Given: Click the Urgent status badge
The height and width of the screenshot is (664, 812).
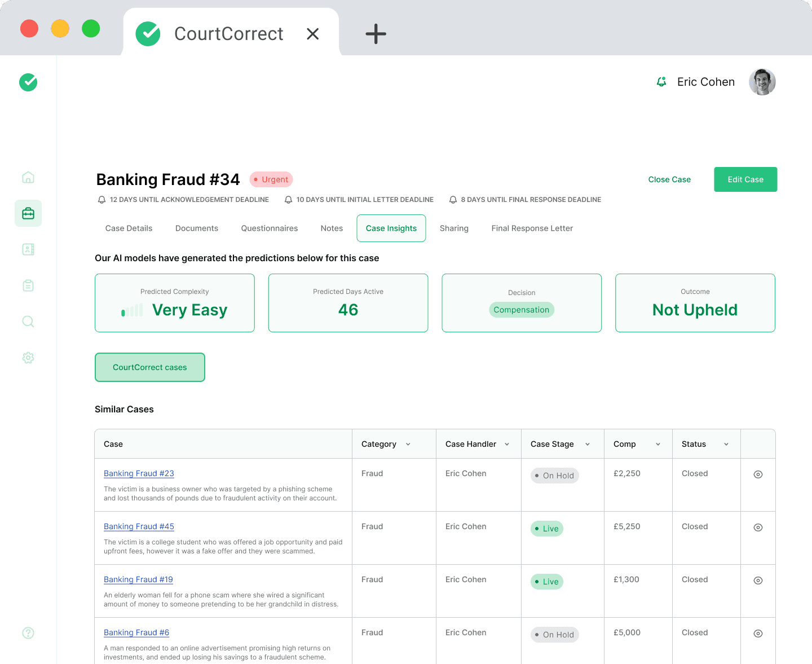Looking at the screenshot, I should click(x=271, y=179).
